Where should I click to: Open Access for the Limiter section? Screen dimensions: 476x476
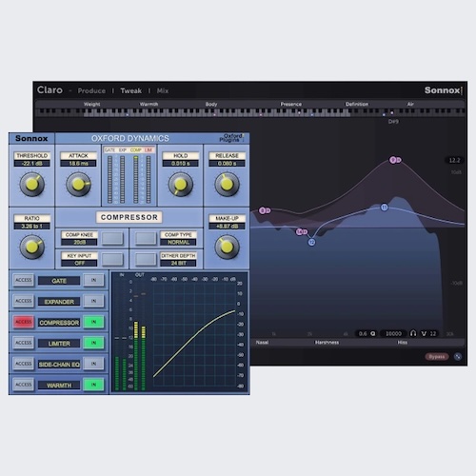(x=24, y=343)
